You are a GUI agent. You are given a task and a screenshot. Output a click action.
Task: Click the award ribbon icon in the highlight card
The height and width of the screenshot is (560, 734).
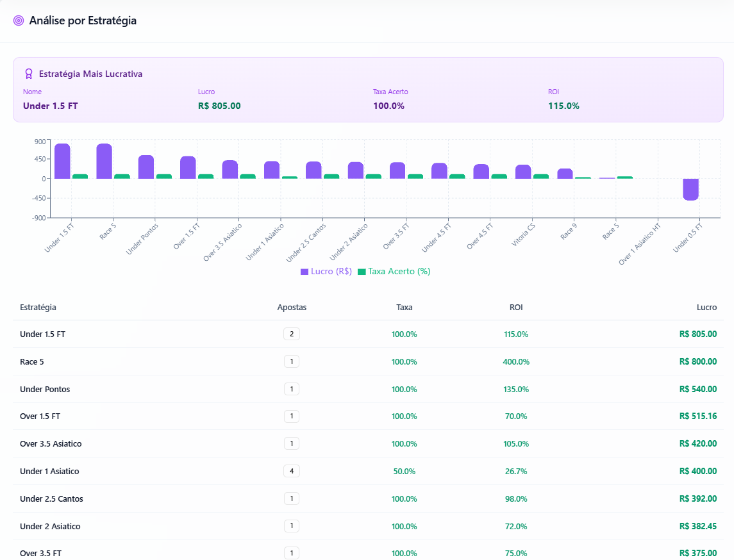29,74
